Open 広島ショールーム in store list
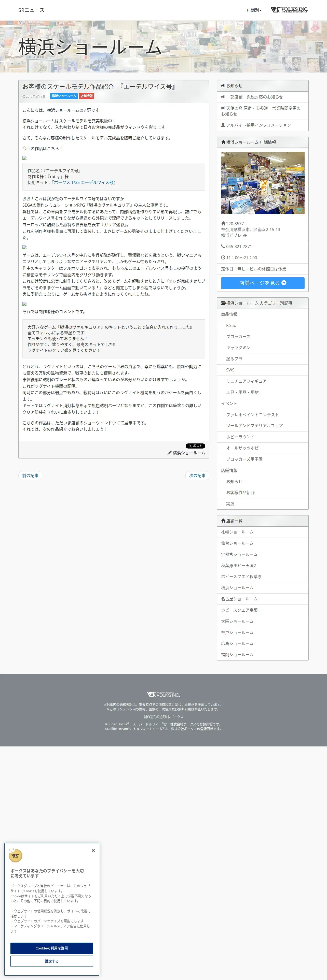This screenshot has width=327, height=980. (263, 644)
